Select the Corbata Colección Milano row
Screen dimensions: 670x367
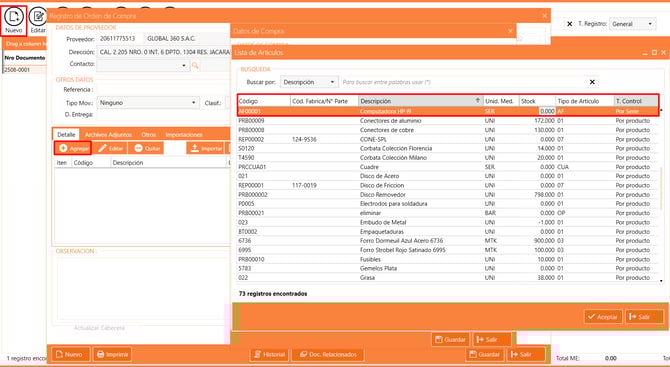(447, 158)
